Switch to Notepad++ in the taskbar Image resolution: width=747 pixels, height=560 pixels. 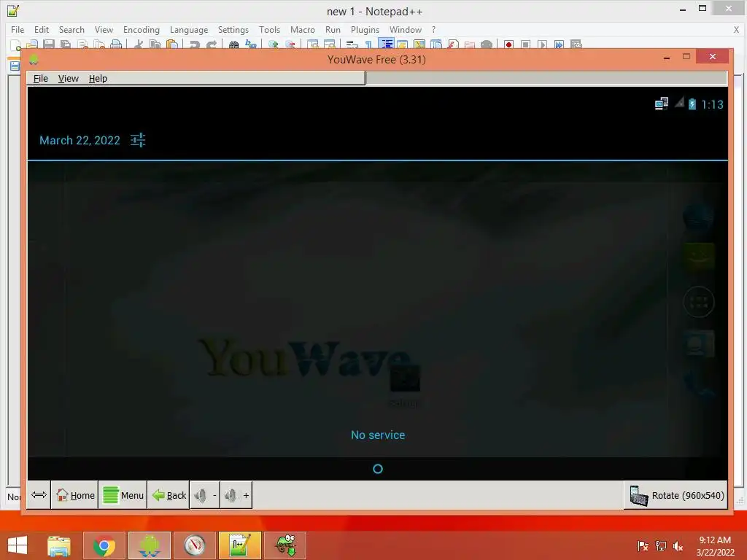click(x=239, y=545)
